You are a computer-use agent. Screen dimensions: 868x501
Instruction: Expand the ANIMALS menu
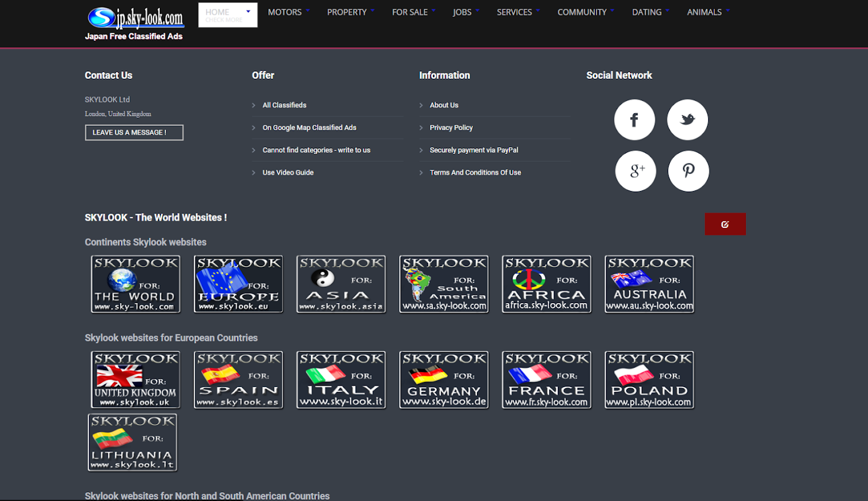pos(708,12)
